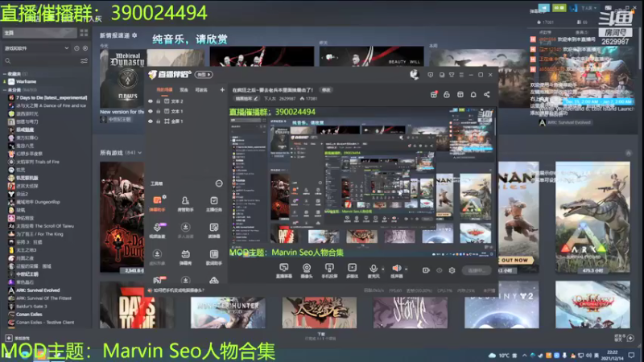Add the 多媒体 media source
Viewport: 644px width, 362px height.
tap(352, 271)
